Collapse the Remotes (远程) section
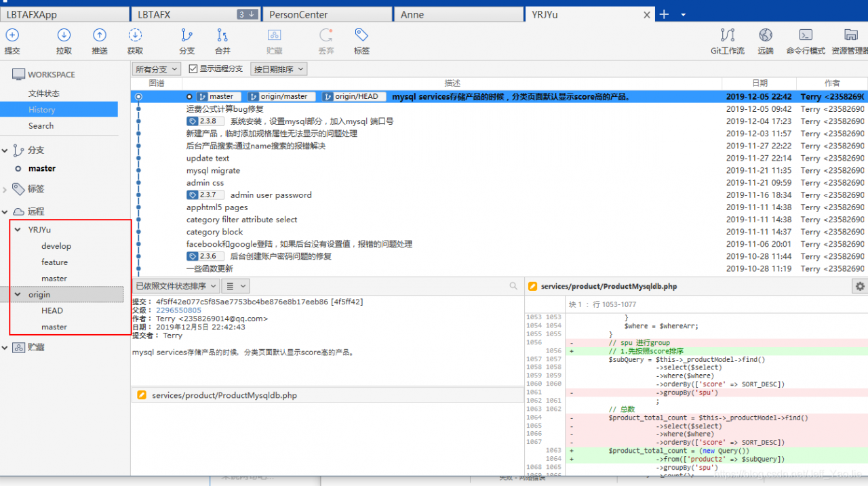This screenshot has height=486, width=868. click(6, 211)
